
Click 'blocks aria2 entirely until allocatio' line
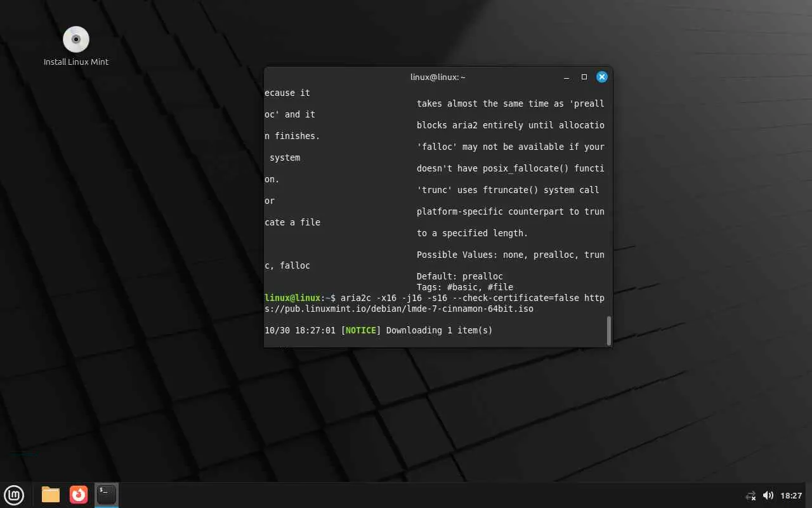click(x=511, y=125)
